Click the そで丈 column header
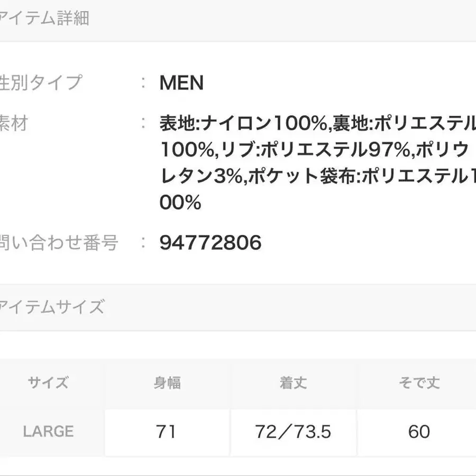The width and height of the screenshot is (476, 476). click(x=419, y=383)
